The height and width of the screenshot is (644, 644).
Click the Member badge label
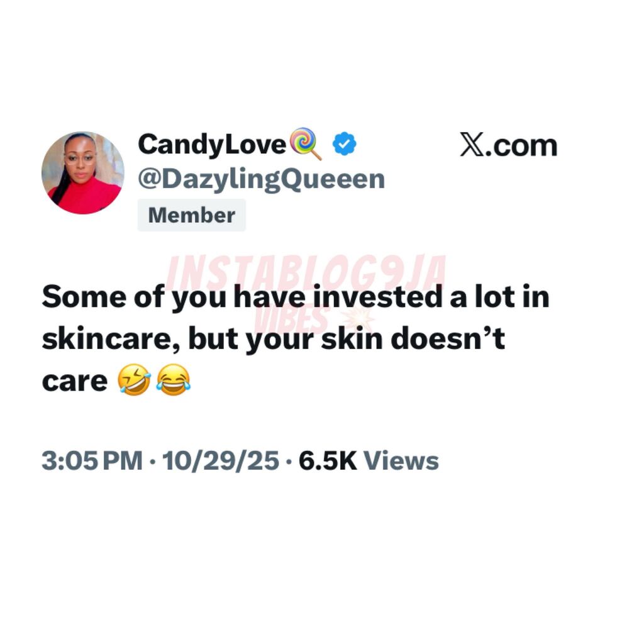click(191, 215)
